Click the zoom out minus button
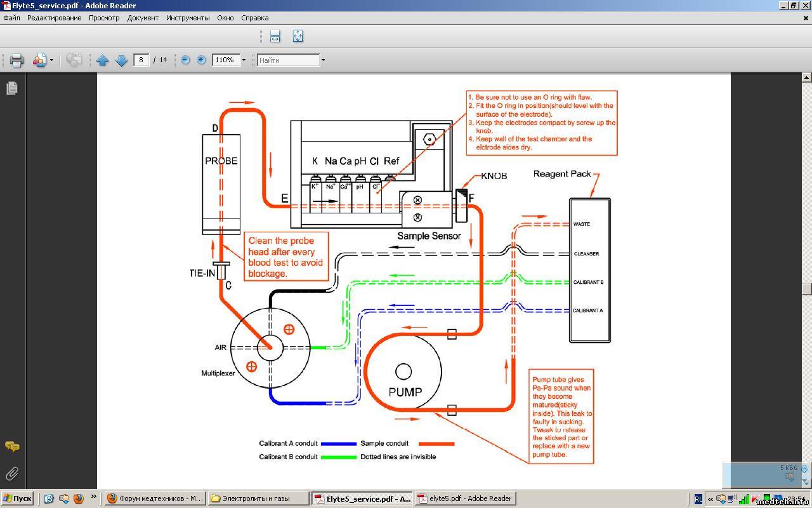 [185, 60]
